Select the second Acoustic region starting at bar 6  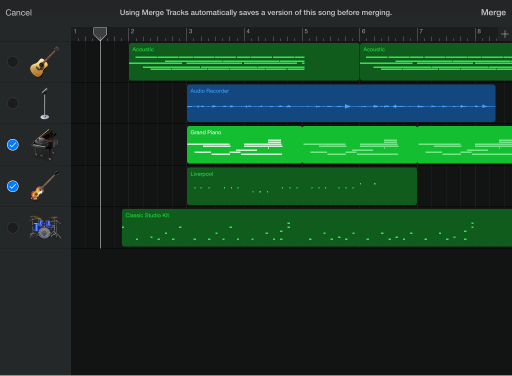(436, 62)
